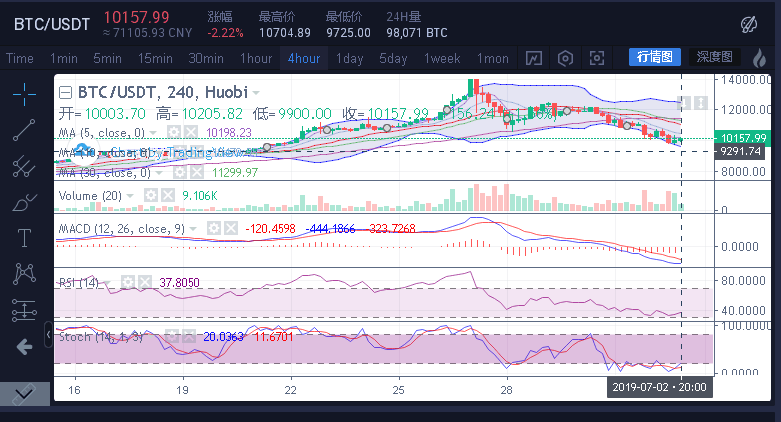781x422 pixels.
Task: Click the maximize pane vertical arrow
Action: pyautogui.click(x=701, y=103)
